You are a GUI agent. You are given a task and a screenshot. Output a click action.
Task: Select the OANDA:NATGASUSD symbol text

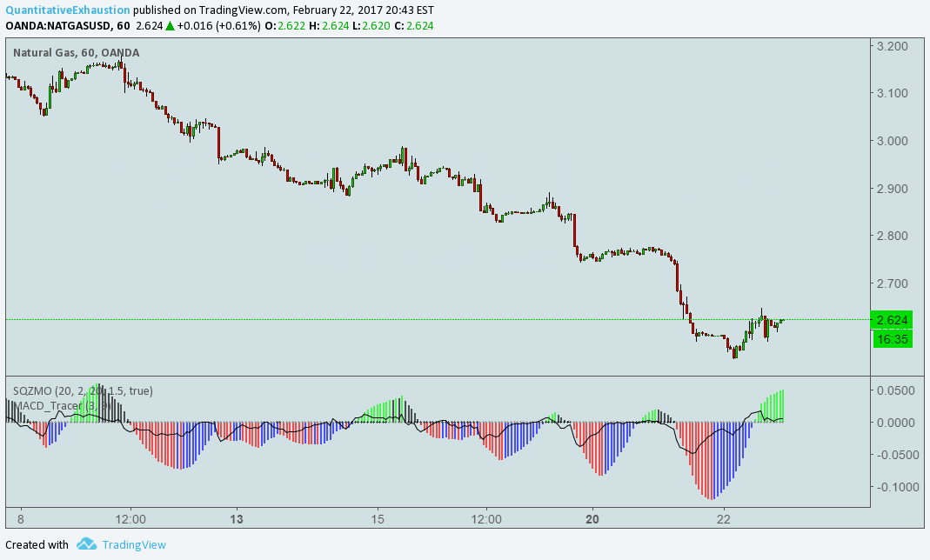pos(59,25)
